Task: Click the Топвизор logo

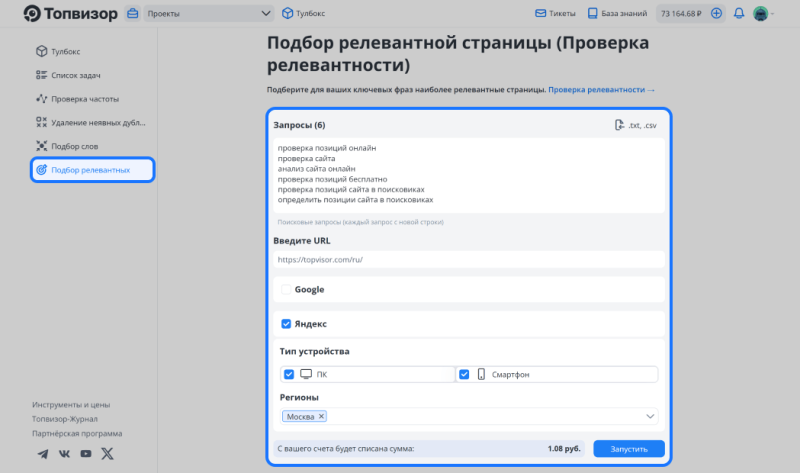Action: [70, 14]
